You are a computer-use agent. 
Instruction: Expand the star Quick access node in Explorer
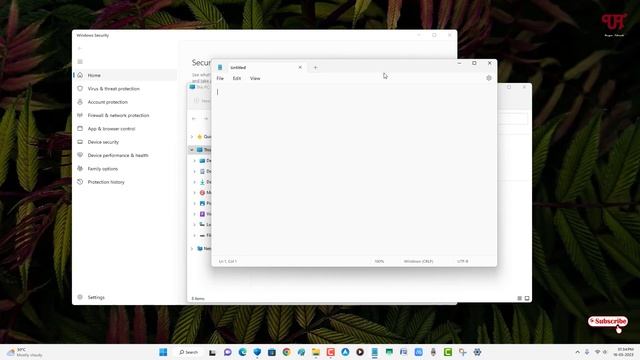pos(192,137)
